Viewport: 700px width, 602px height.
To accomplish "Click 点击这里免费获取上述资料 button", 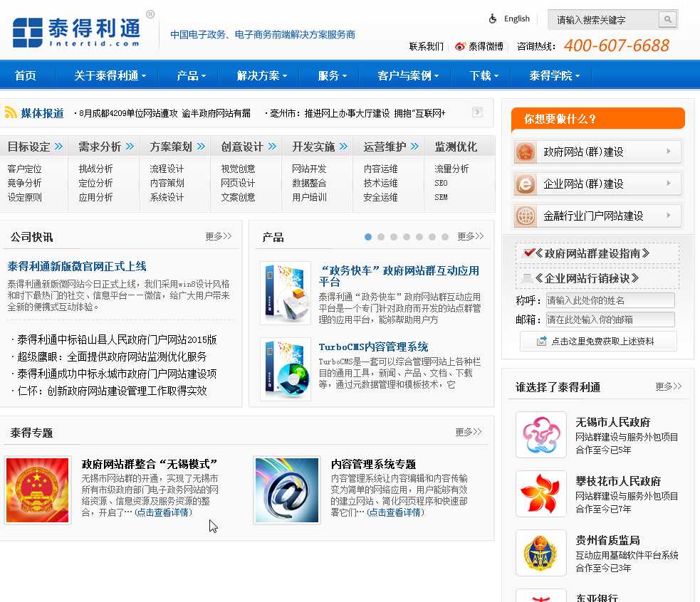I will [598, 342].
